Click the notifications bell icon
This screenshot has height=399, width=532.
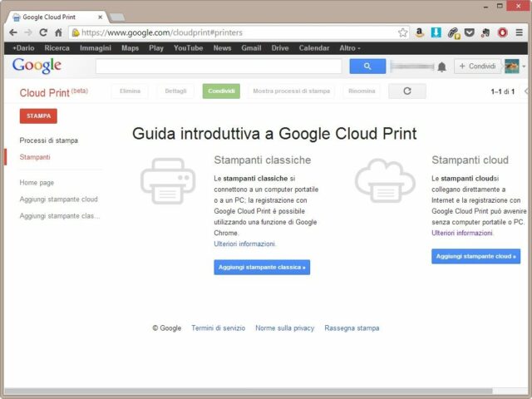(x=441, y=66)
